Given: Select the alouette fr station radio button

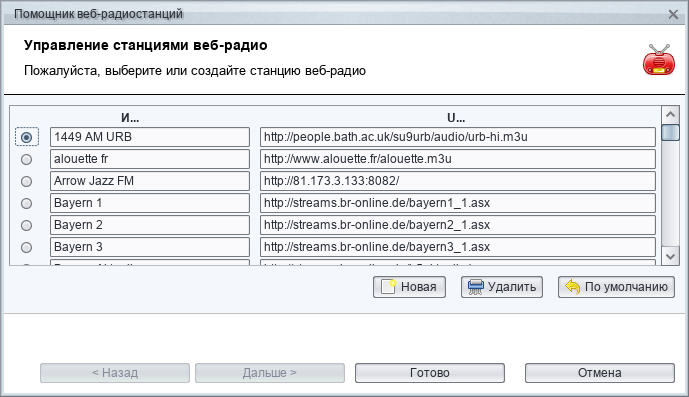Looking at the screenshot, I should 27,159.
